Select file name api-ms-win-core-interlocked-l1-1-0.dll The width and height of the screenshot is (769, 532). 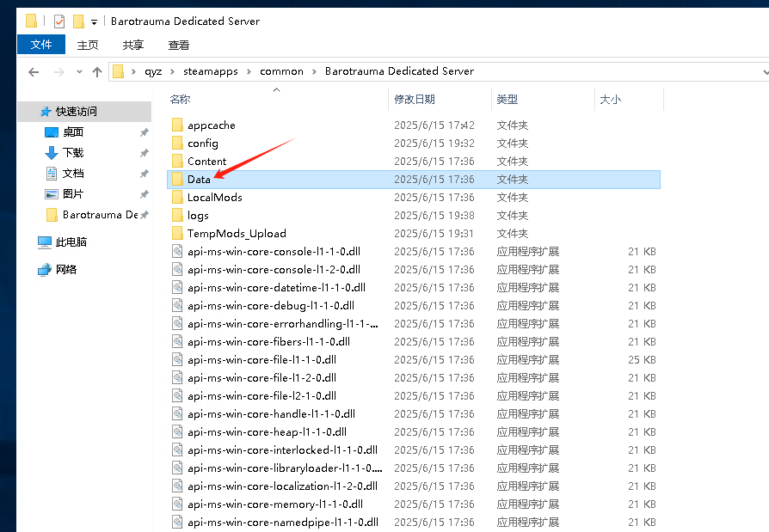282,450
